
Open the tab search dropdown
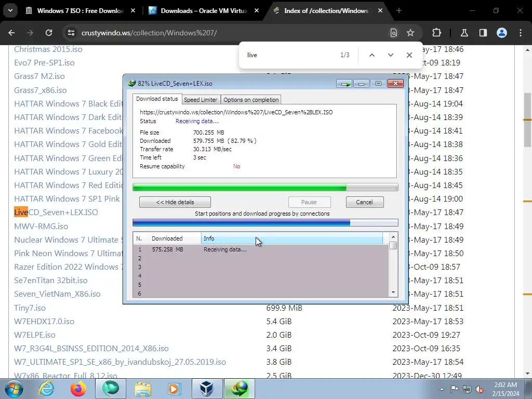10,10
